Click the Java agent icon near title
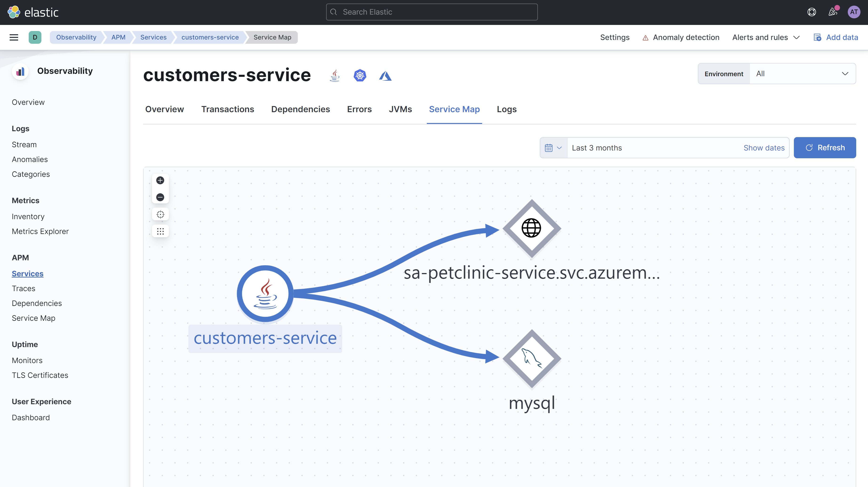 (x=335, y=75)
